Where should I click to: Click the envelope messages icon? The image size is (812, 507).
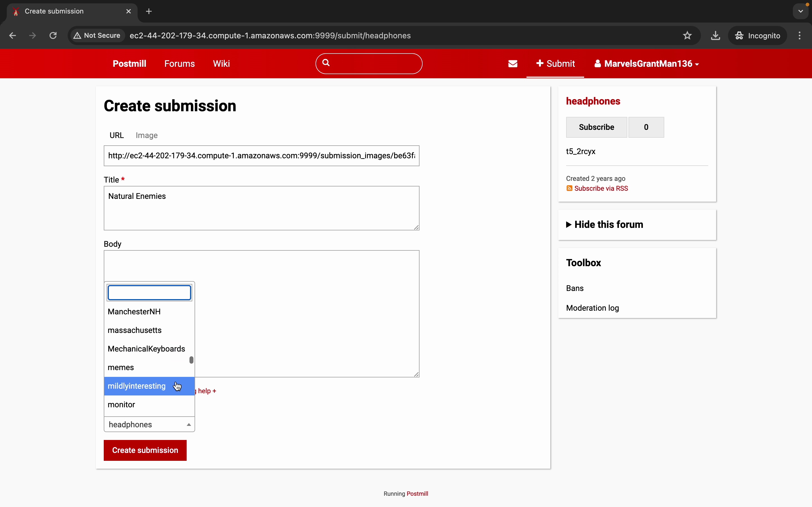(x=513, y=64)
